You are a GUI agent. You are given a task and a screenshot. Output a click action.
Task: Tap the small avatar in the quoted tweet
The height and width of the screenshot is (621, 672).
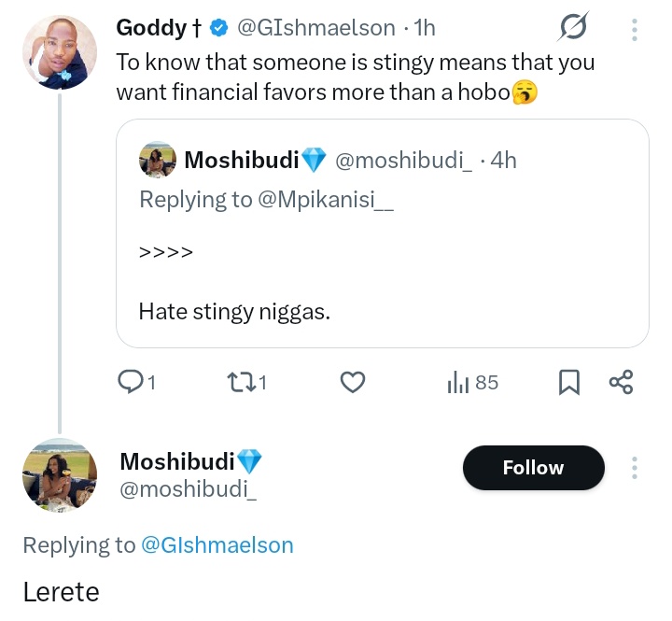click(x=157, y=161)
